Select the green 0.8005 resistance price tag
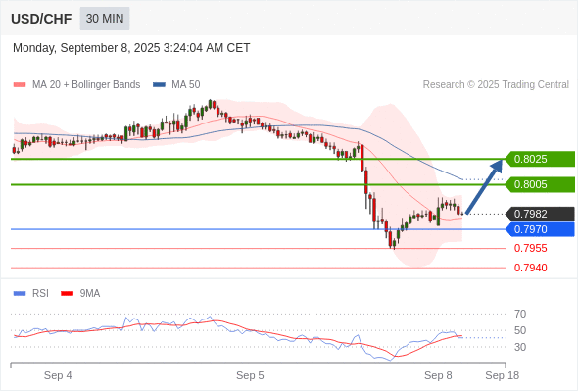Image resolution: width=578 pixels, height=392 pixels. tap(540, 184)
